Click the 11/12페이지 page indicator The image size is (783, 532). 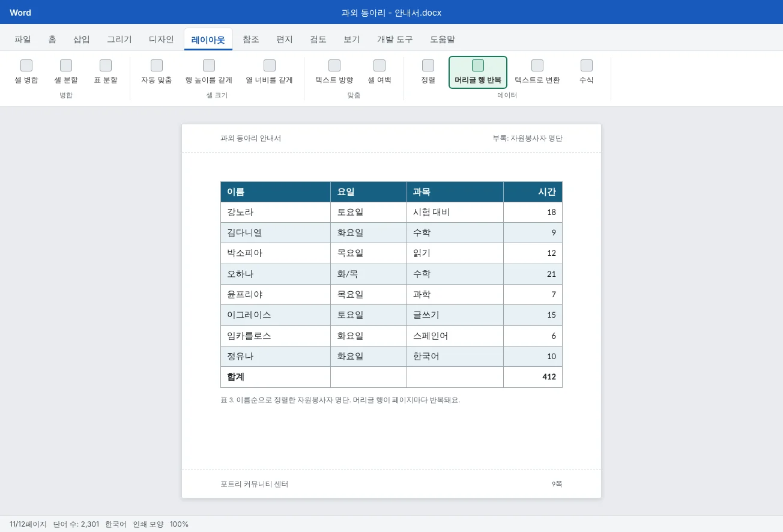pyautogui.click(x=28, y=524)
